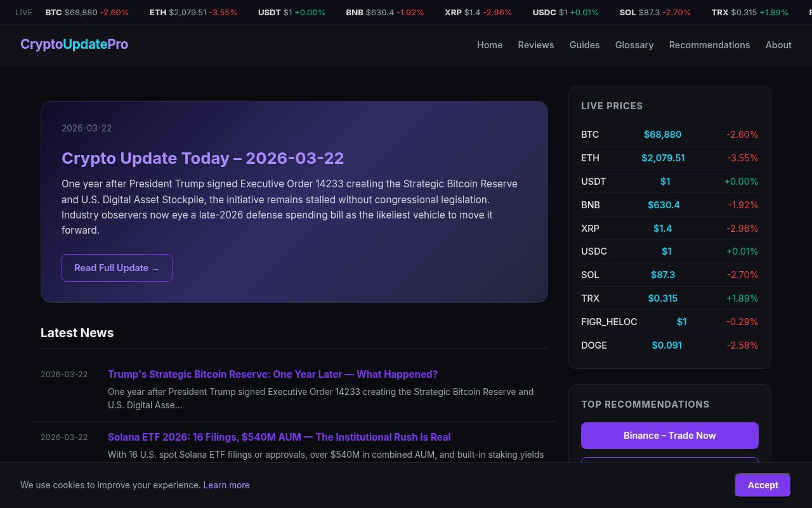Screen dimensions: 812x508
Task: Click the Binance – Trade Now button
Action: coord(669,436)
